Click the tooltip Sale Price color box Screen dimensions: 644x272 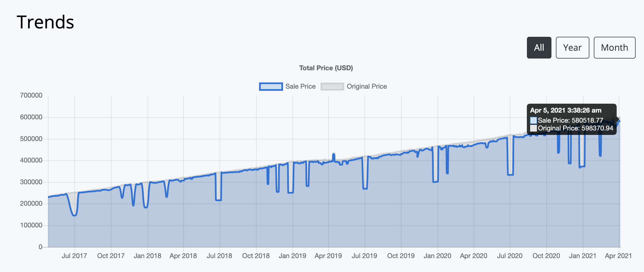coord(533,120)
